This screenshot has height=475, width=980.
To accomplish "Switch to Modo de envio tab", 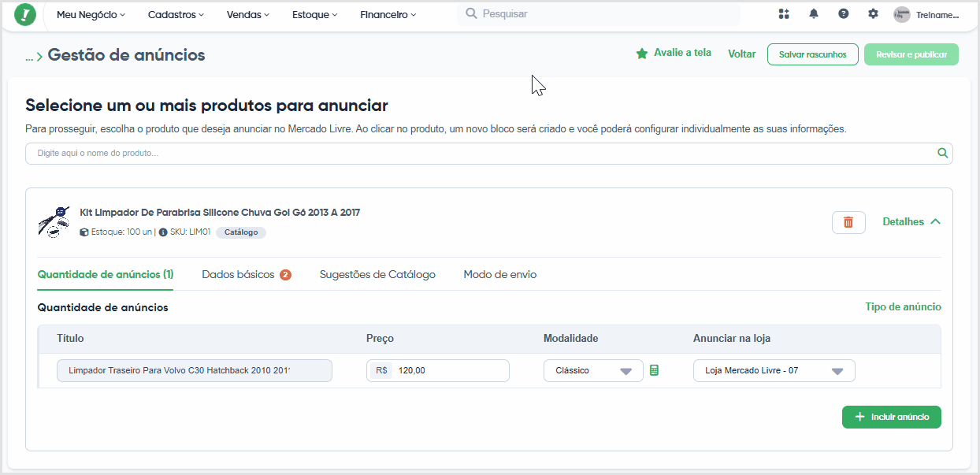I will click(500, 274).
